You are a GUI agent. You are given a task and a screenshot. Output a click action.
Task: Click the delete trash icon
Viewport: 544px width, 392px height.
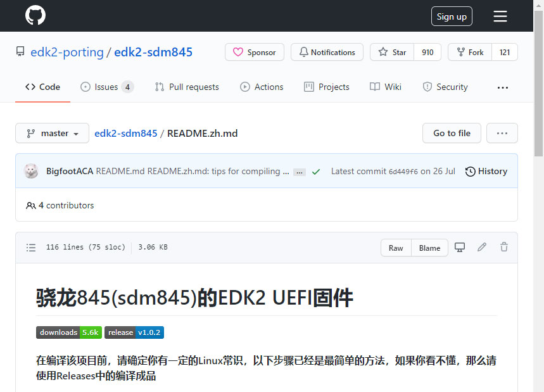coord(503,247)
